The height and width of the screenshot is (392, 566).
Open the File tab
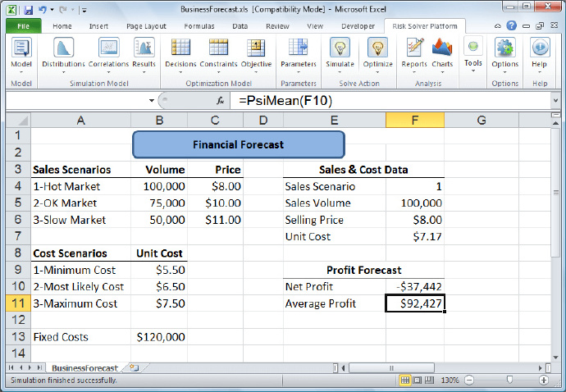point(24,26)
